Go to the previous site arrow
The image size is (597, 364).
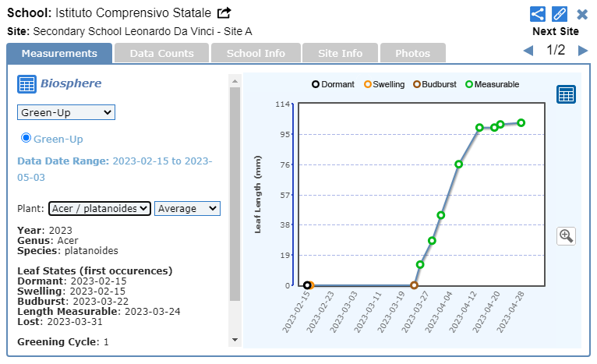528,51
